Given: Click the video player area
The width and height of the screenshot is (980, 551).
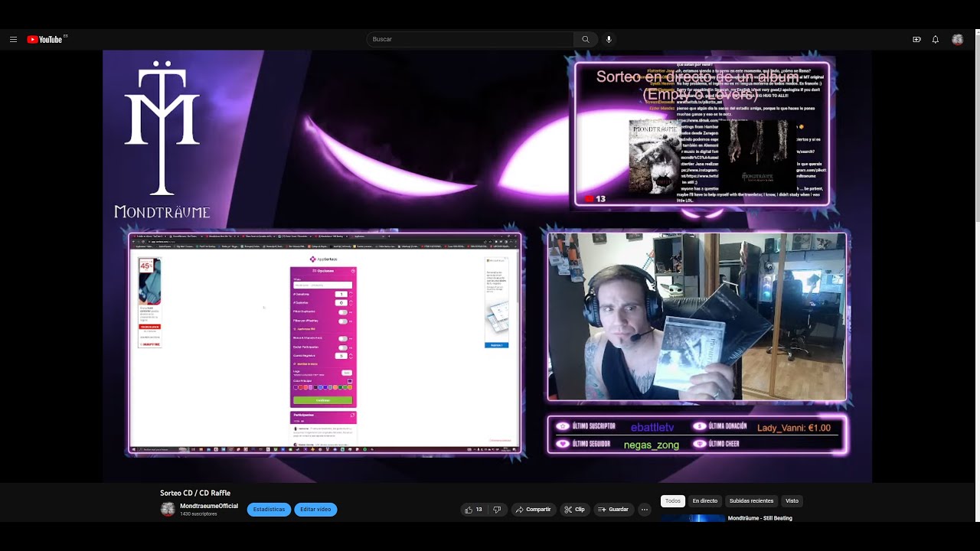Looking at the screenshot, I should tap(487, 266).
